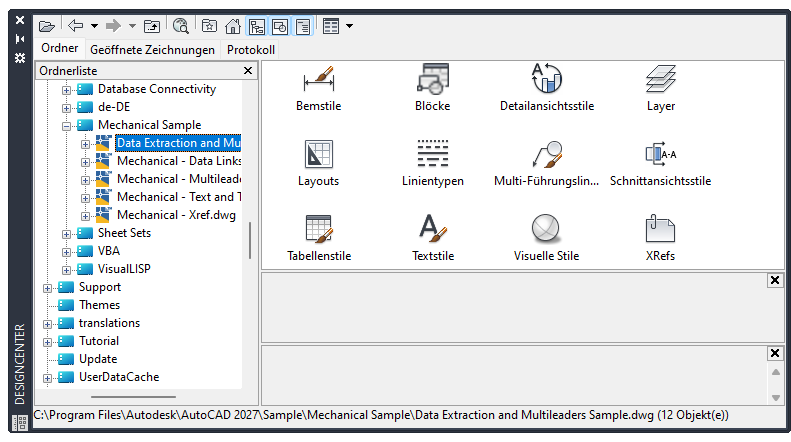The height and width of the screenshot is (442, 791).
Task: Open the XRefs icon
Action: (660, 238)
